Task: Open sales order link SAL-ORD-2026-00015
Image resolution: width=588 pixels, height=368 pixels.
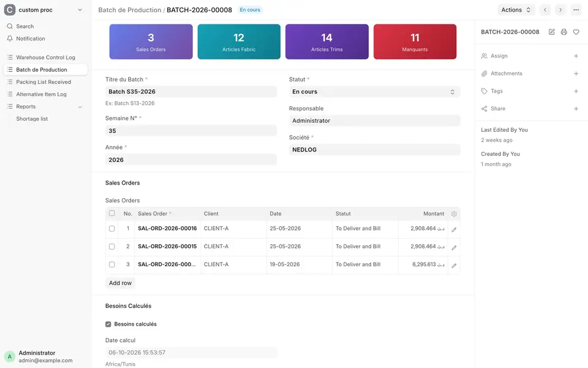Action: (x=167, y=247)
